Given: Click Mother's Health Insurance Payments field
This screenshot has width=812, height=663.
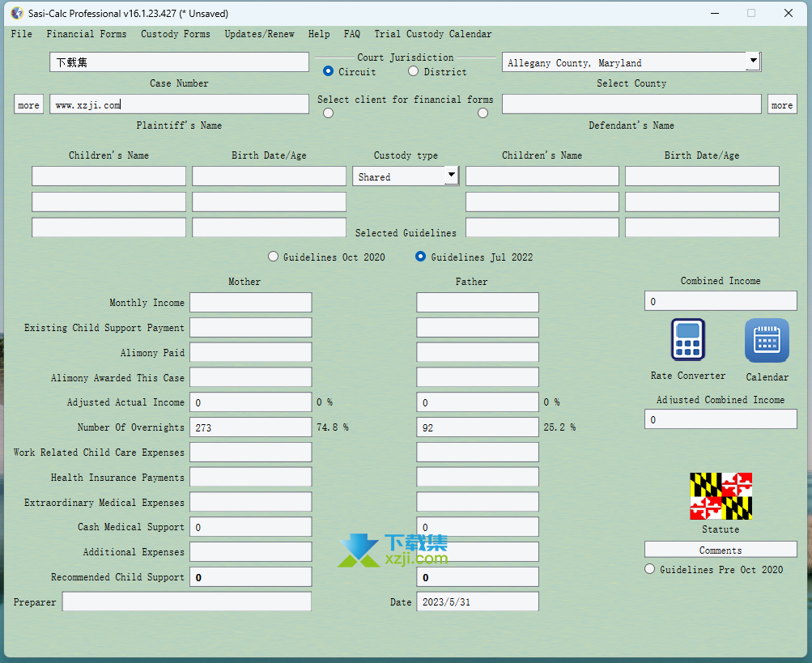Looking at the screenshot, I should coord(251,477).
